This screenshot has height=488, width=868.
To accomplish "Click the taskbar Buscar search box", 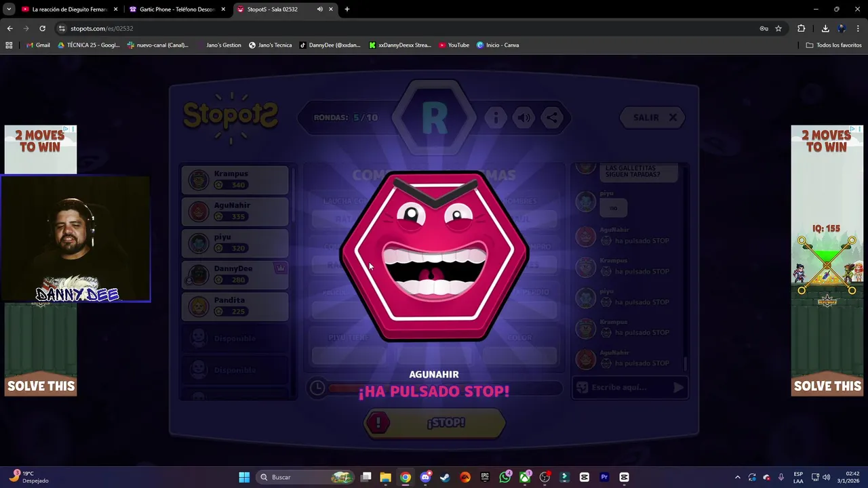I will click(307, 477).
